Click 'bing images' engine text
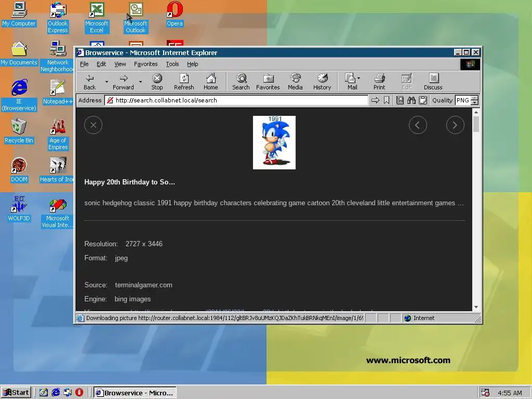This screenshot has height=399, width=532. click(132, 299)
